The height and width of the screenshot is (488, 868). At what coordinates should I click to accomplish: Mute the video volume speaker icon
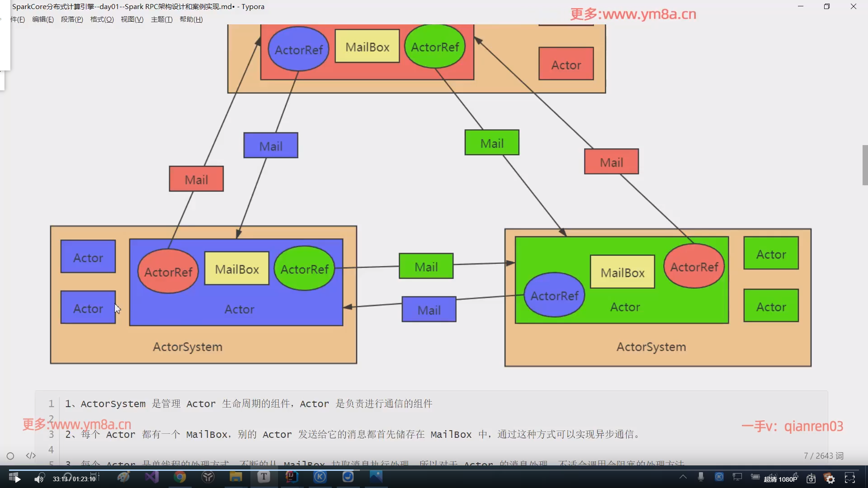(x=39, y=479)
